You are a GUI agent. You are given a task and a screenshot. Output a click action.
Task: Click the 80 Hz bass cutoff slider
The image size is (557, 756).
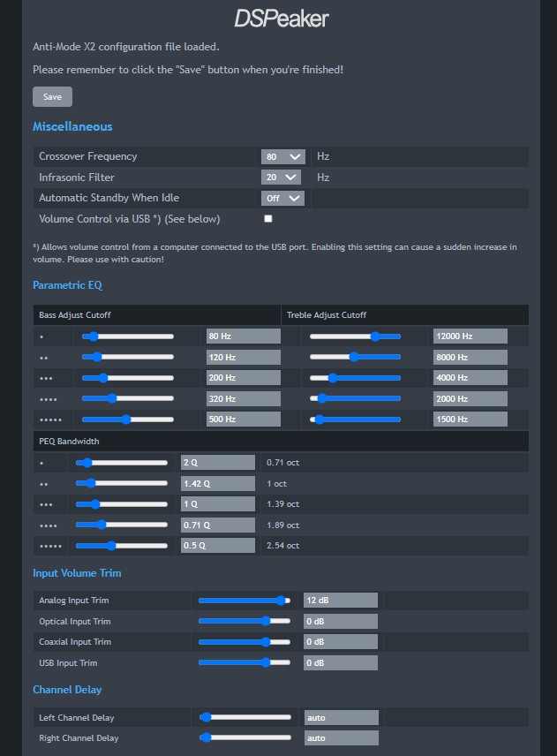tap(128, 336)
